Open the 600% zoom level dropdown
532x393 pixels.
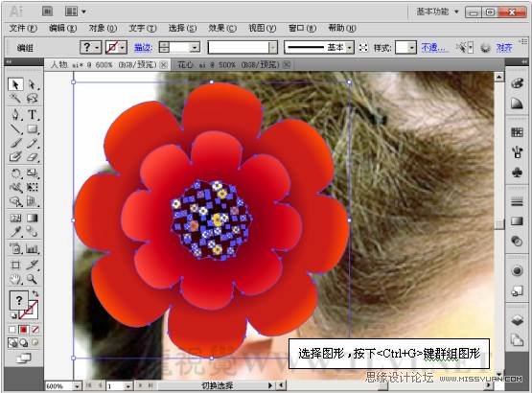point(77,386)
